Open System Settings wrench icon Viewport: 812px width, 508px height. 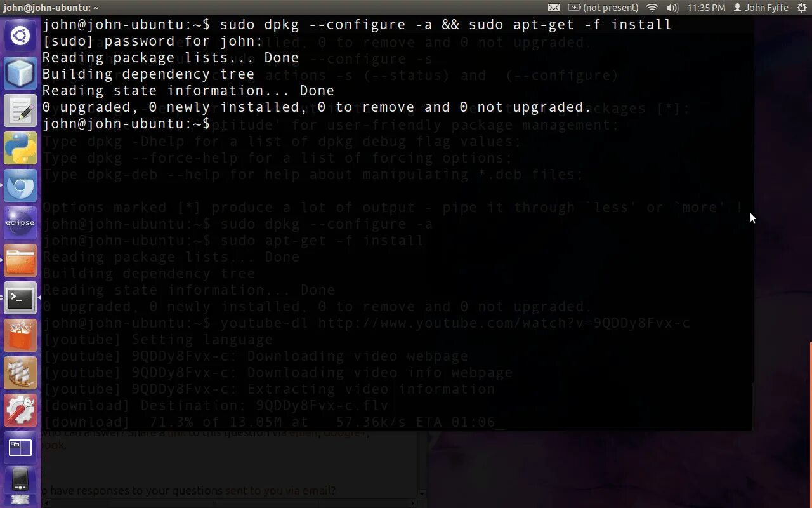20,410
